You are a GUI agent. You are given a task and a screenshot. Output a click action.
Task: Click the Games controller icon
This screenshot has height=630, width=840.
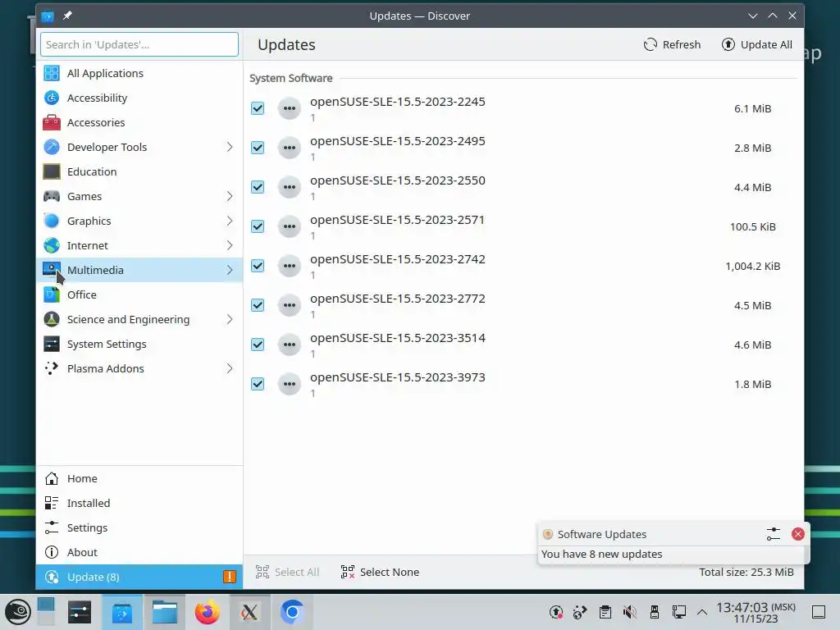52,197
